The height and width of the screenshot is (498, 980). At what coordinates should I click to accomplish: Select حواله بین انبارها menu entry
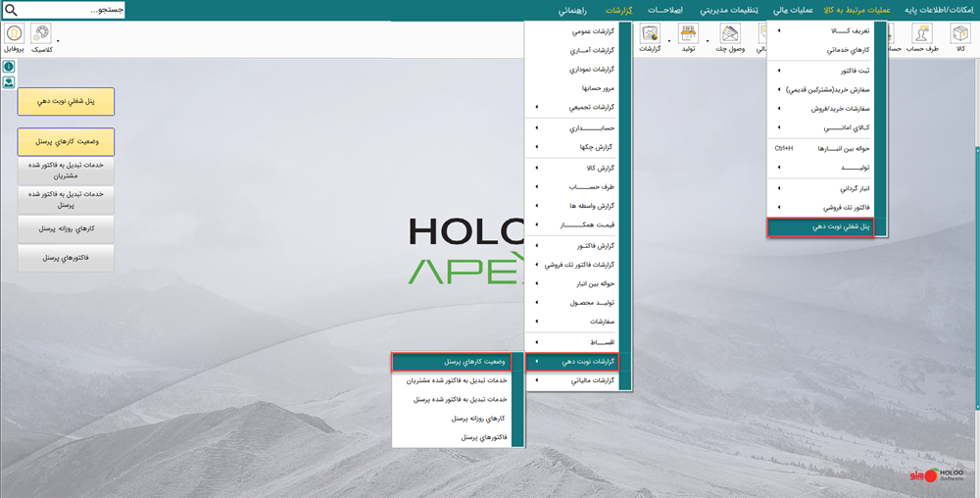coord(819,149)
